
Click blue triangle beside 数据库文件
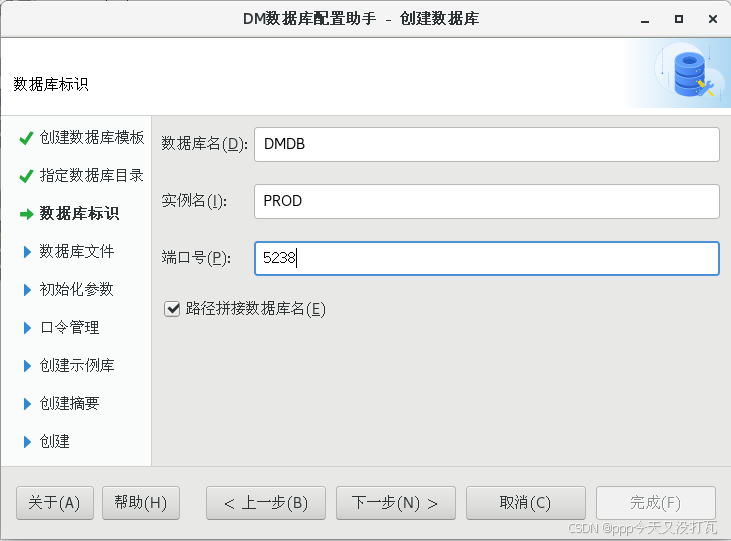tap(28, 252)
